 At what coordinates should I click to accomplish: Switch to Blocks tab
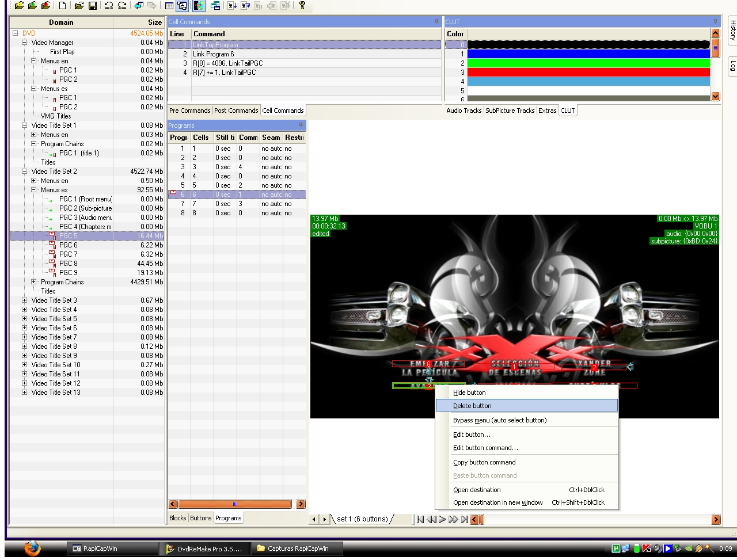178,518
